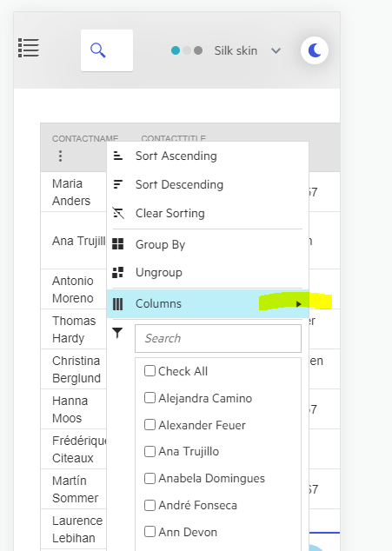
Task: Click the Silk skin label
Action: point(236,50)
